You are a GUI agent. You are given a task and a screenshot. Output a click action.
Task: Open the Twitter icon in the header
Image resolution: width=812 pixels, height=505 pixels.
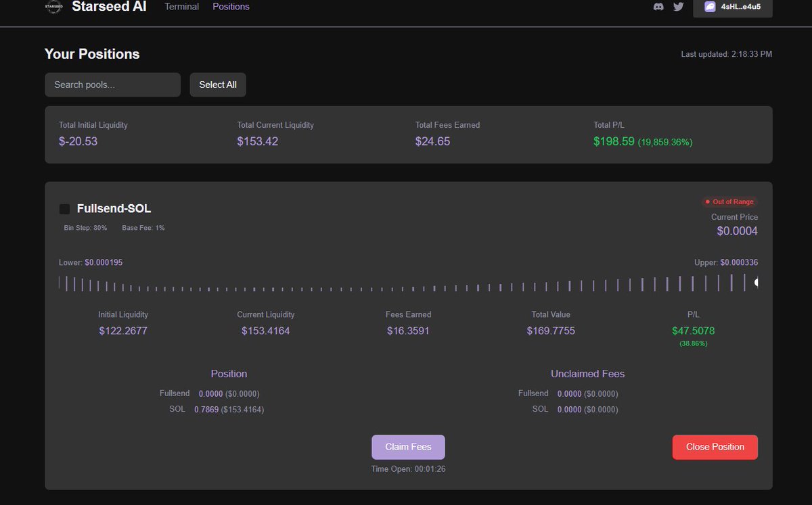pyautogui.click(x=678, y=6)
